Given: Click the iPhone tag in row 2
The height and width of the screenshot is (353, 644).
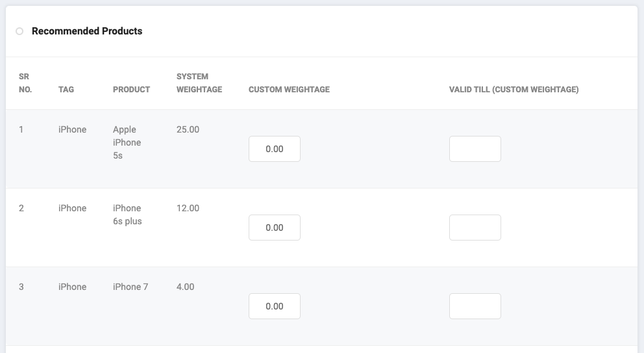Looking at the screenshot, I should point(72,208).
